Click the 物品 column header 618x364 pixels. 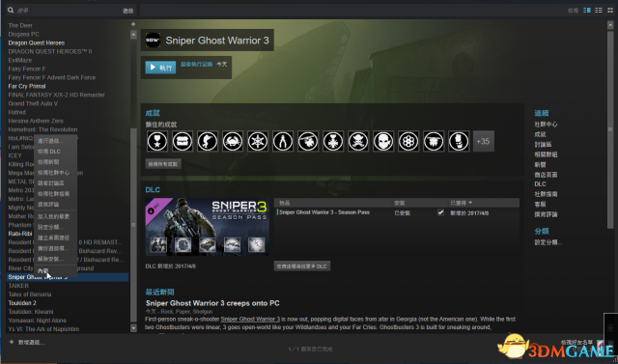[x=285, y=203]
